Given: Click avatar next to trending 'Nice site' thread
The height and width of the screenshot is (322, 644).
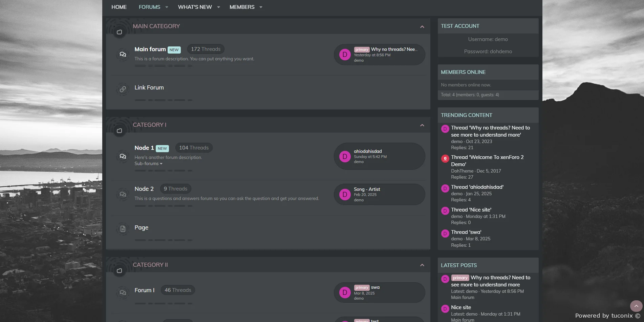Looking at the screenshot, I should point(445,211).
